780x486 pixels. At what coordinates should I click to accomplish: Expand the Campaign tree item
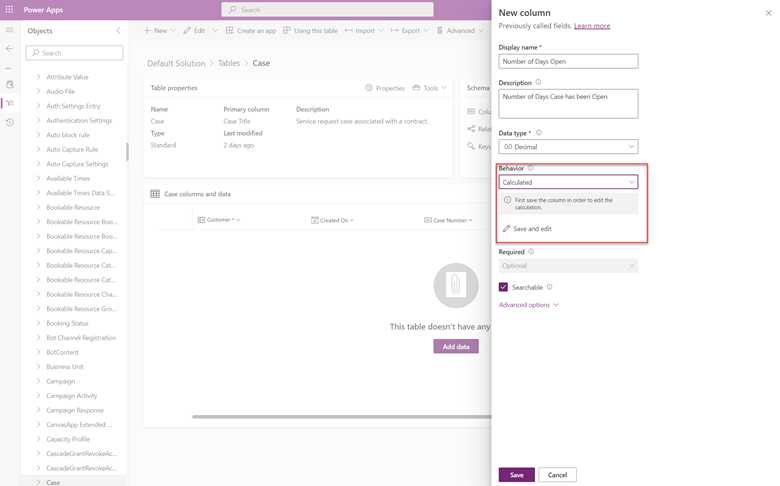pyautogui.click(x=39, y=381)
